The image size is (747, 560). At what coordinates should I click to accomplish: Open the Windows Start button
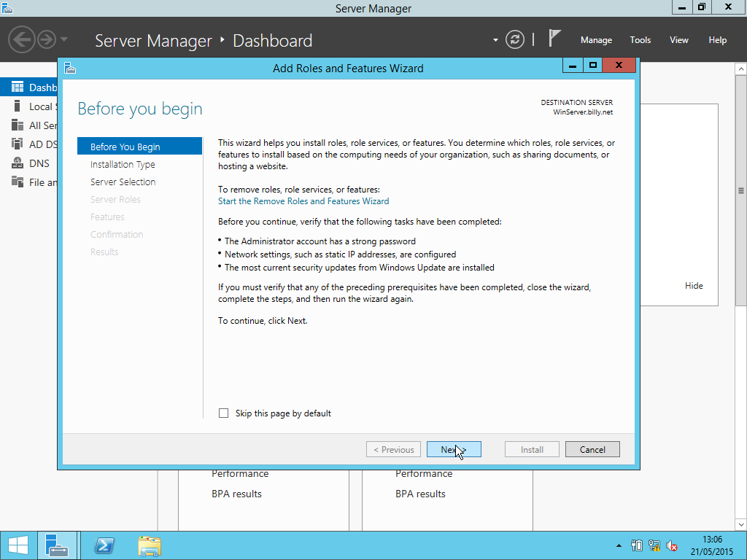[18, 545]
